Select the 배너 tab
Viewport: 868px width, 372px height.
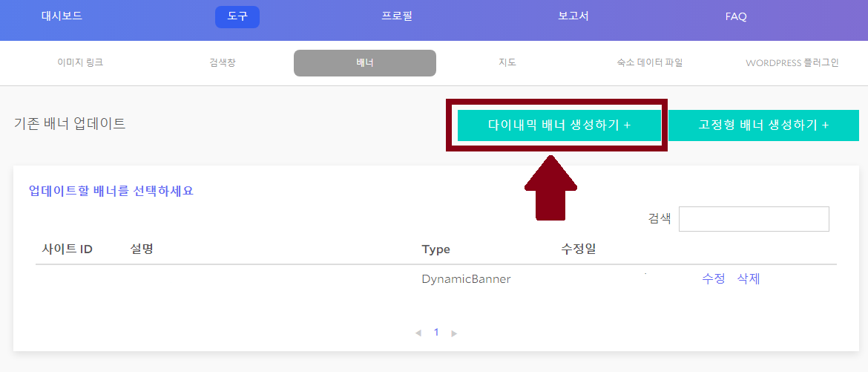click(365, 62)
